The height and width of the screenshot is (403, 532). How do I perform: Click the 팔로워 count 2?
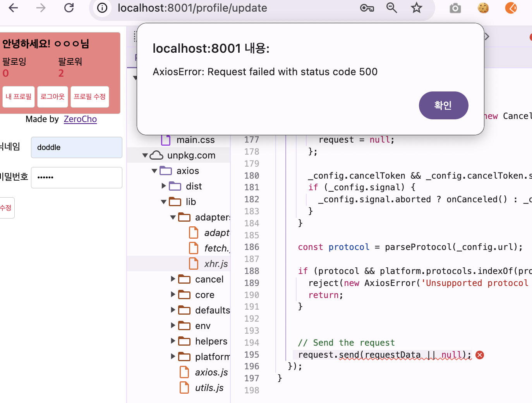(x=61, y=73)
